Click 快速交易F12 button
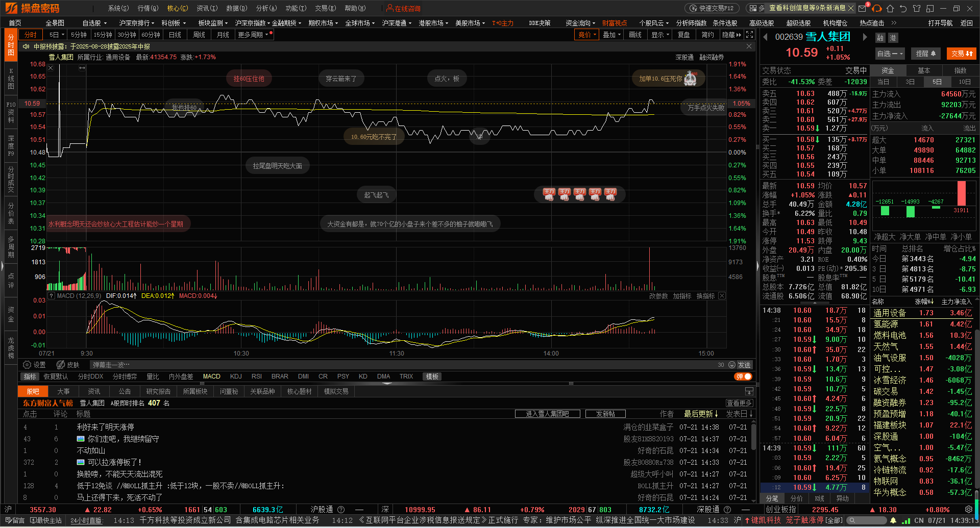Image resolution: width=980 pixels, height=528 pixels. click(712, 8)
